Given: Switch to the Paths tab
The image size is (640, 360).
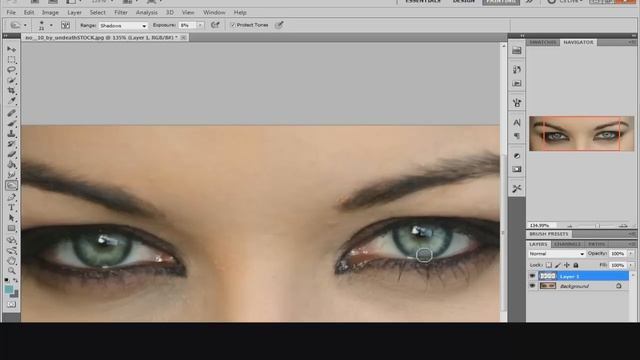Looking at the screenshot, I should [x=597, y=244].
